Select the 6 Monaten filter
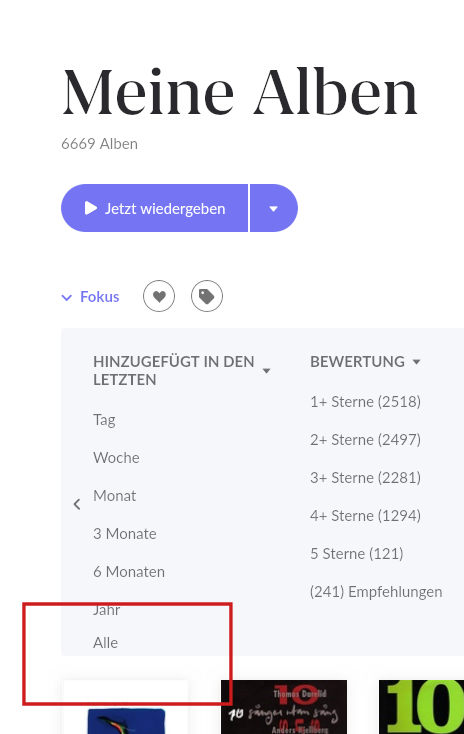This screenshot has width=464, height=734. coord(129,572)
